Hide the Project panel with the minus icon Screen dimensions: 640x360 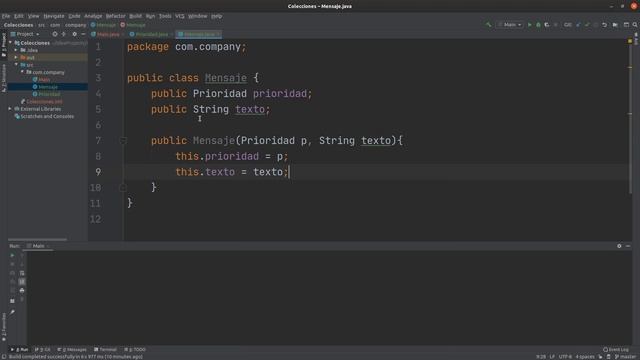(83, 34)
